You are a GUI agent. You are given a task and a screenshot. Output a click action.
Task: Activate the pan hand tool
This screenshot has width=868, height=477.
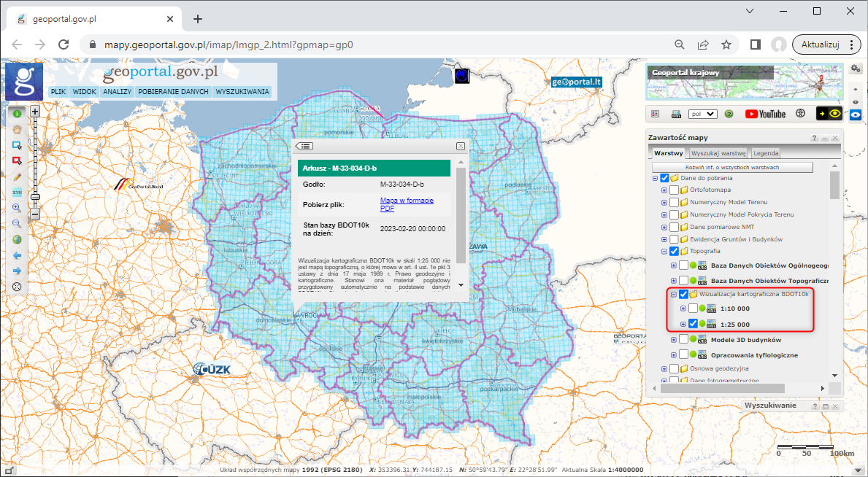(16, 131)
